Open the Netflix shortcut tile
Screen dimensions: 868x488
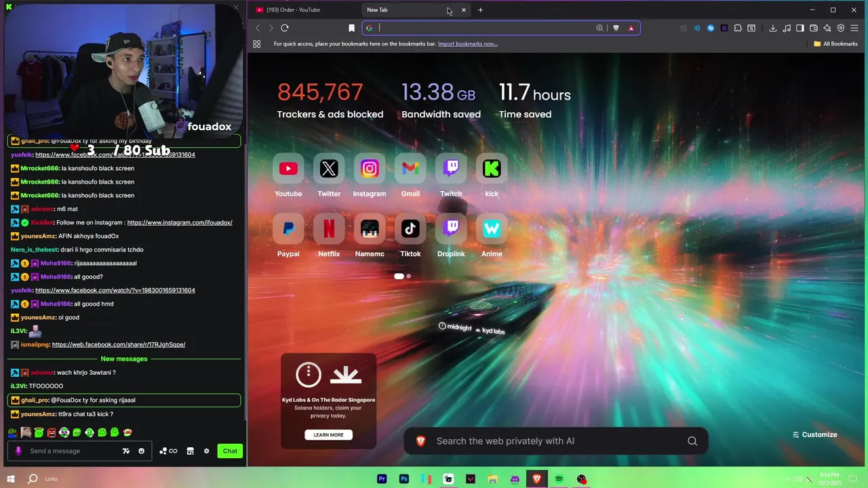329,235
